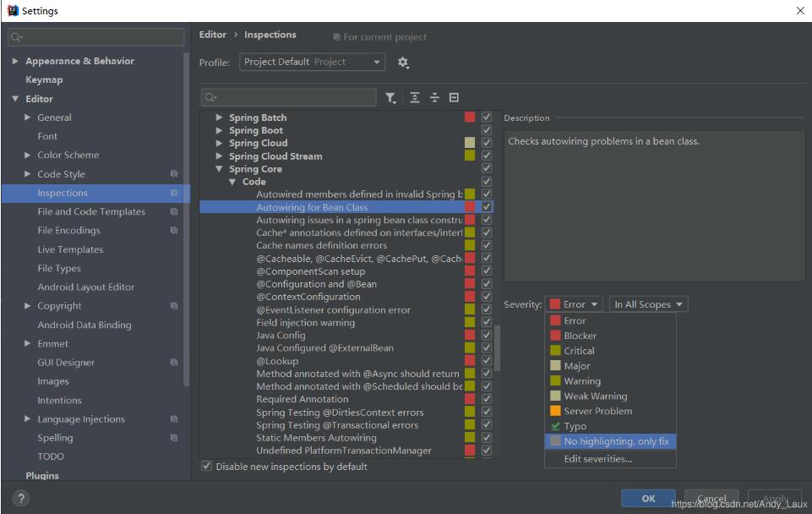Collapse the Spring Core tree node
The width and height of the screenshot is (812, 514).
point(220,169)
